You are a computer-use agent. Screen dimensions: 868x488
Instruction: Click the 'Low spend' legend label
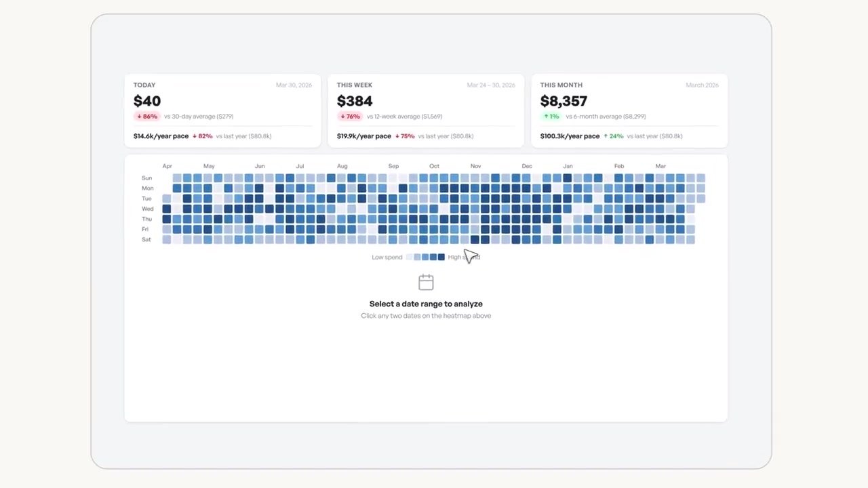[387, 258]
